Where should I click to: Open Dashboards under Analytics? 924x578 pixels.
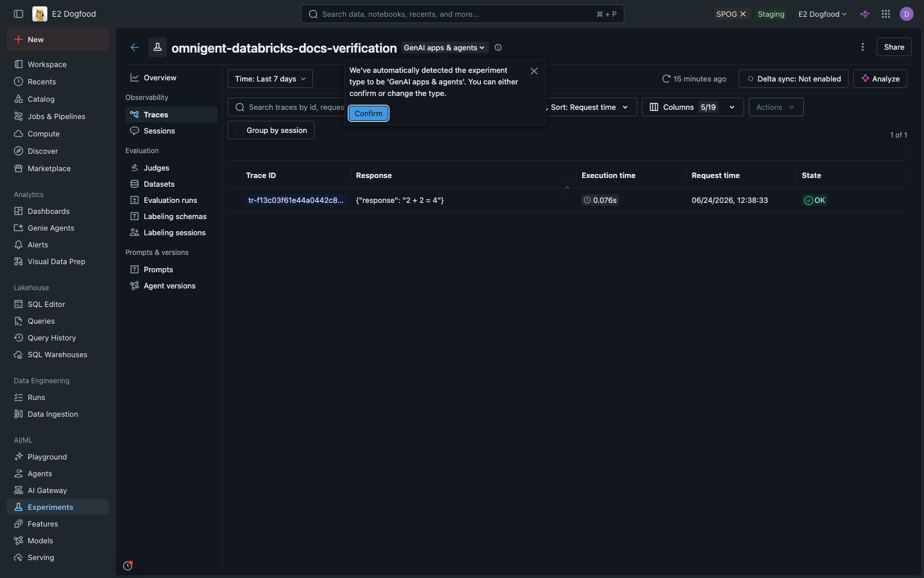point(58,211)
